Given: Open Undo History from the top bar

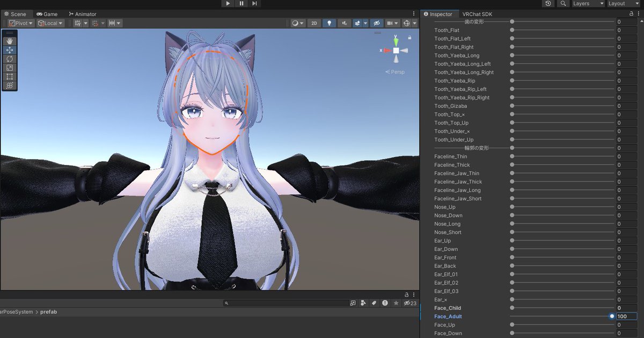Looking at the screenshot, I should point(548,3).
